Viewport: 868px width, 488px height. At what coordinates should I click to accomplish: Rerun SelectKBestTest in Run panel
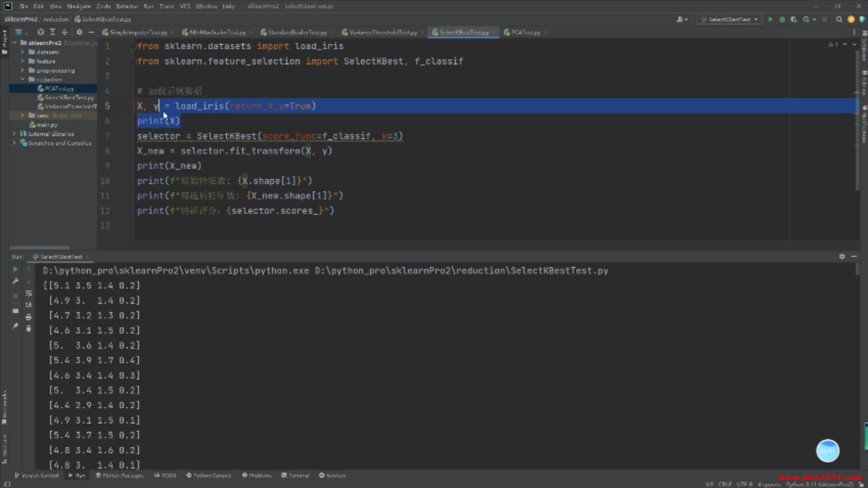pyautogui.click(x=15, y=269)
